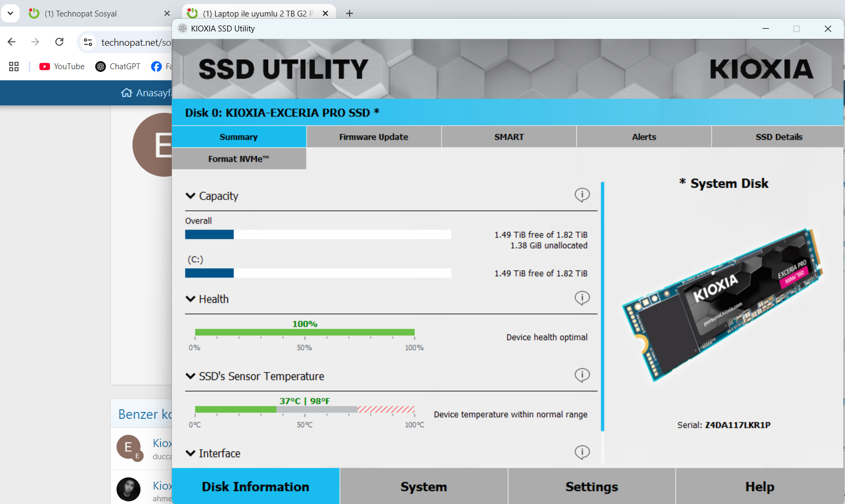Click the E user avatar in similar topics
This screenshot has height=504, width=845.
(129, 447)
